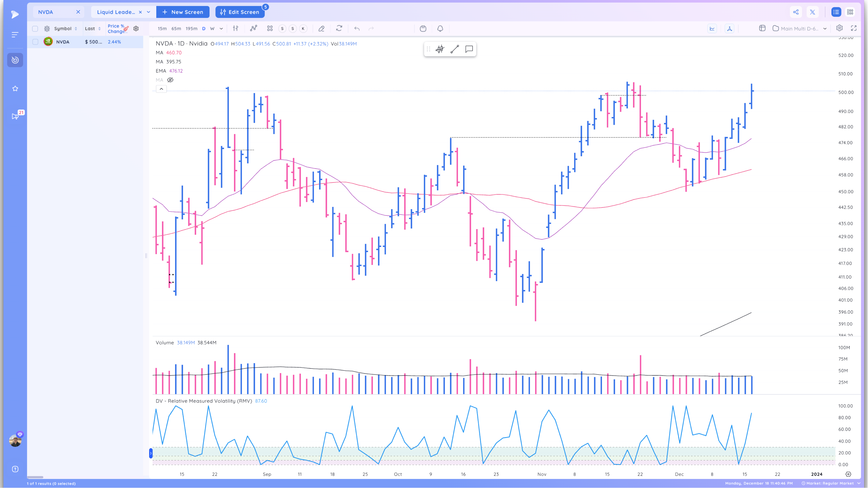The width and height of the screenshot is (868, 488).
Task: Open the column settings gear next to Price % Change
Action: (x=136, y=29)
